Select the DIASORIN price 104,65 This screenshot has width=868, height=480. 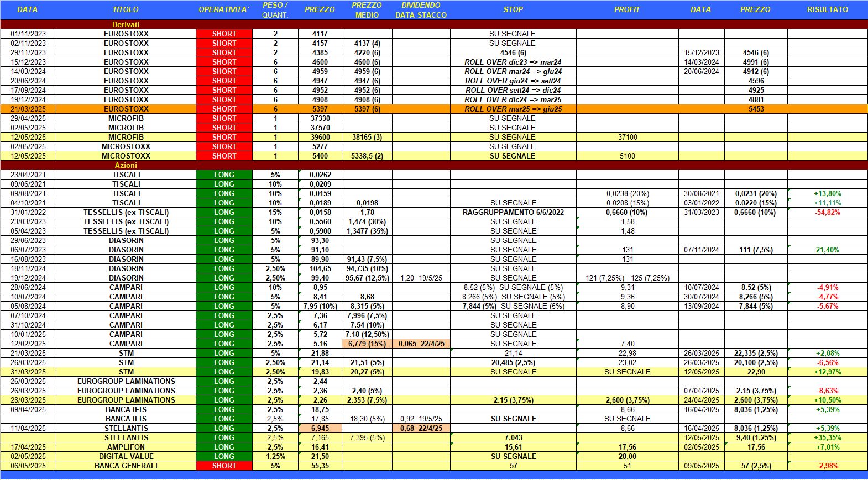click(x=320, y=268)
